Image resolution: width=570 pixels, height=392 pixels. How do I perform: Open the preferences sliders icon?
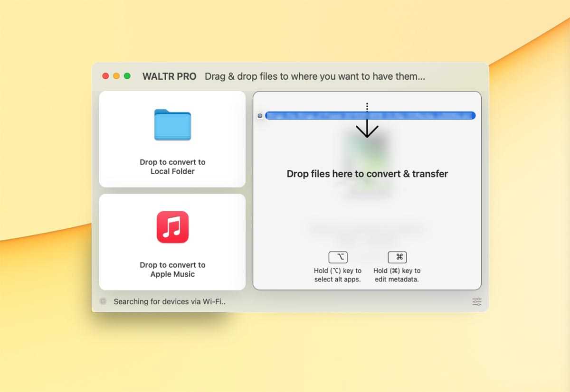point(477,302)
